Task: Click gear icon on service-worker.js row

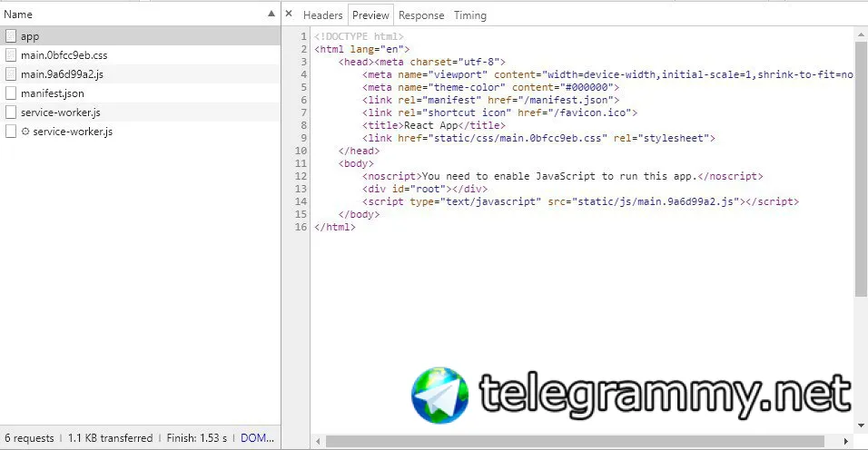Action: [25, 132]
